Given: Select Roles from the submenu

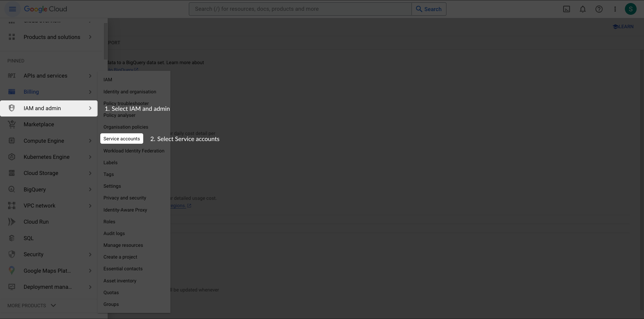Looking at the screenshot, I should click(109, 222).
